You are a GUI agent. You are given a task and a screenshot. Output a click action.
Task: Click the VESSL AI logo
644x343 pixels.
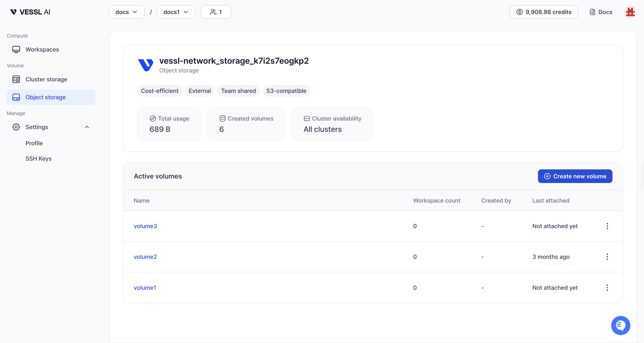click(30, 12)
